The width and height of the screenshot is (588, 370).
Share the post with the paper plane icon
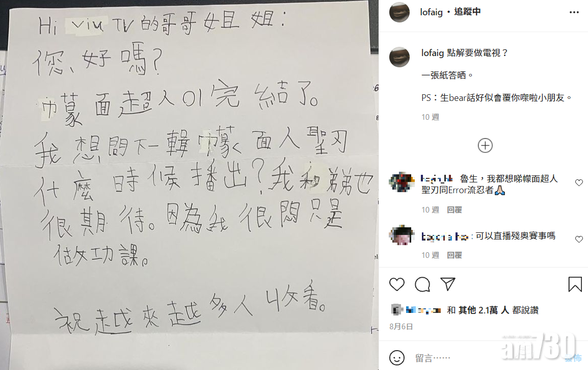click(x=448, y=284)
